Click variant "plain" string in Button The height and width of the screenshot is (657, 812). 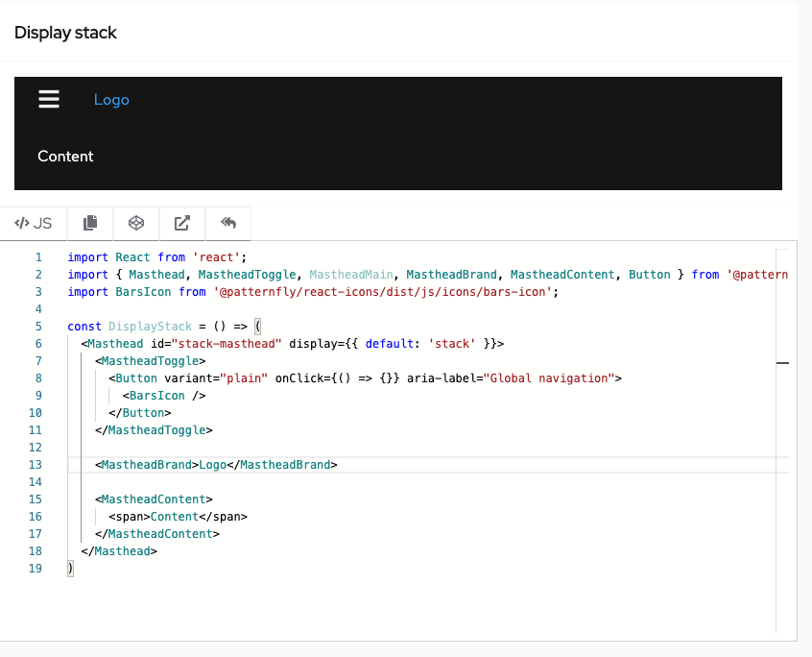[244, 378]
